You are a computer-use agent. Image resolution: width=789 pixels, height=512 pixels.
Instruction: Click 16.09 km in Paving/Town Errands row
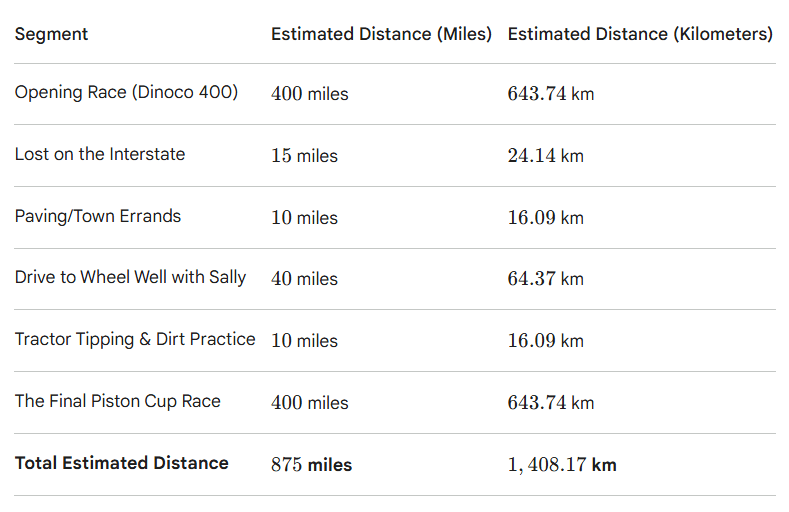pyautogui.click(x=545, y=217)
